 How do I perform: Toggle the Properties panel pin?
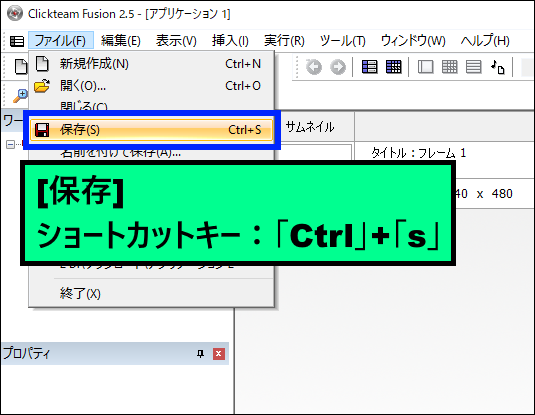coord(200,354)
